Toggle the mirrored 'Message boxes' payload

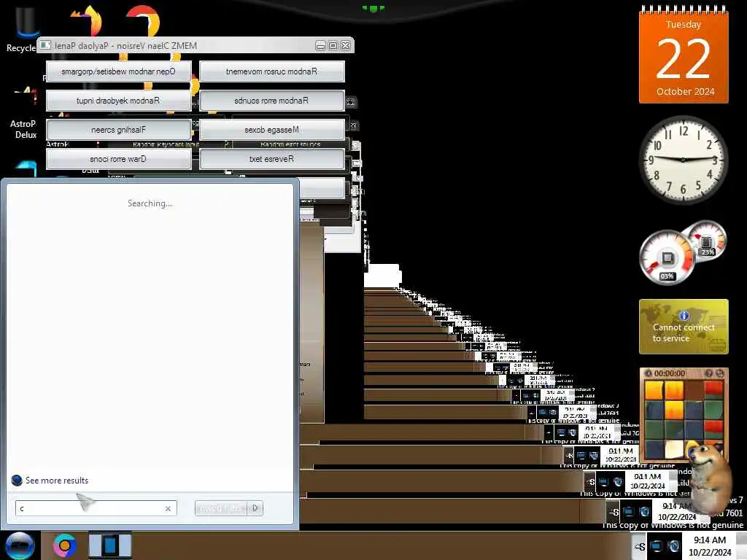pyautogui.click(x=272, y=130)
